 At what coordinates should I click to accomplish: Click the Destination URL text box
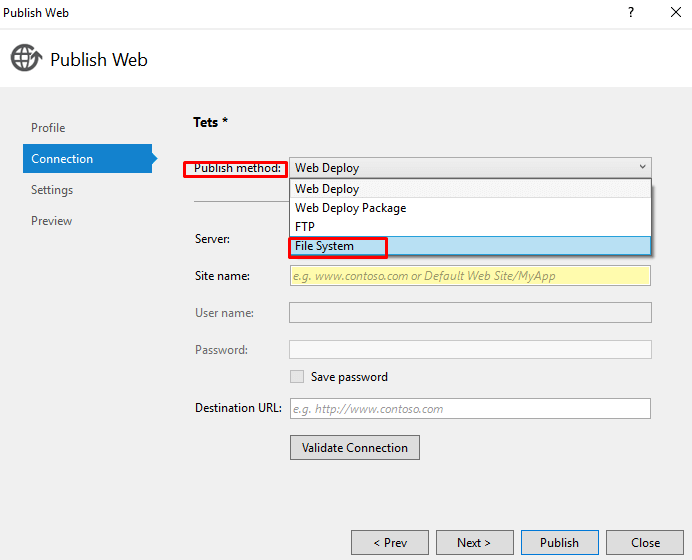pos(470,409)
